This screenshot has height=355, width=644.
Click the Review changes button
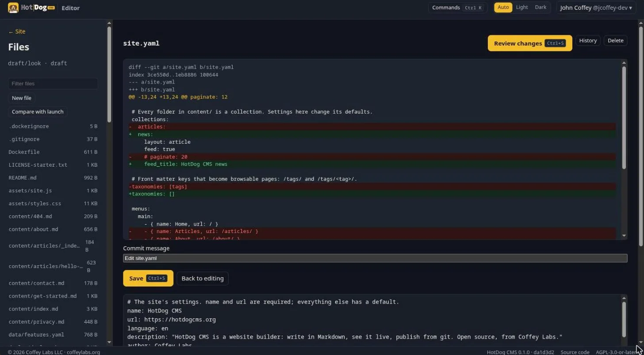[530, 43]
